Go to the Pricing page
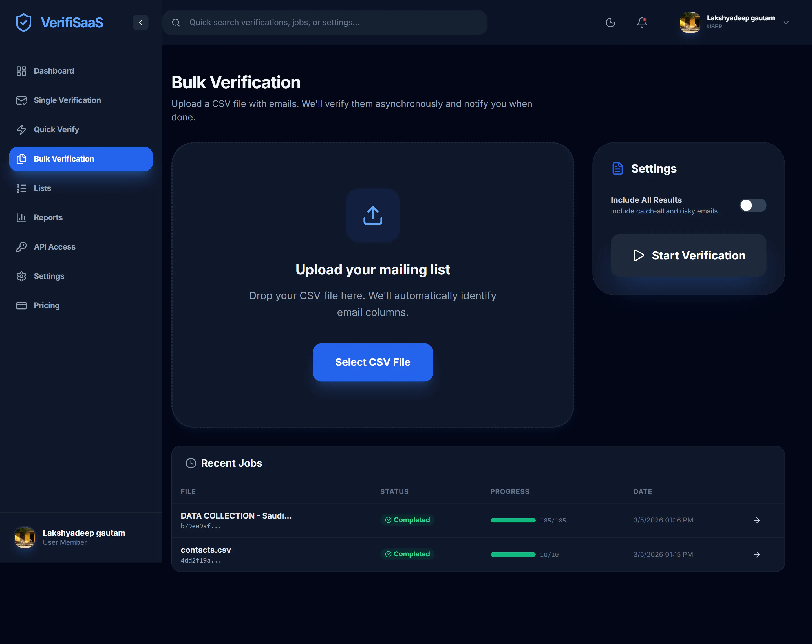812x644 pixels. (x=81, y=305)
